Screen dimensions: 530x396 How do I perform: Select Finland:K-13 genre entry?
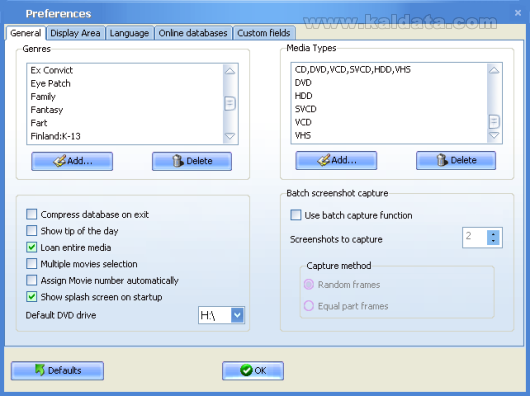(x=125, y=136)
